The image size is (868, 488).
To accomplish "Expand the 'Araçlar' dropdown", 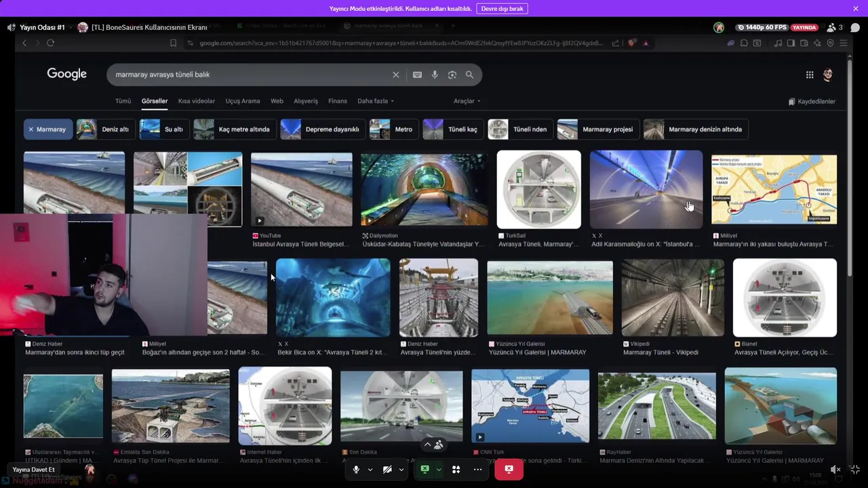I will [467, 101].
